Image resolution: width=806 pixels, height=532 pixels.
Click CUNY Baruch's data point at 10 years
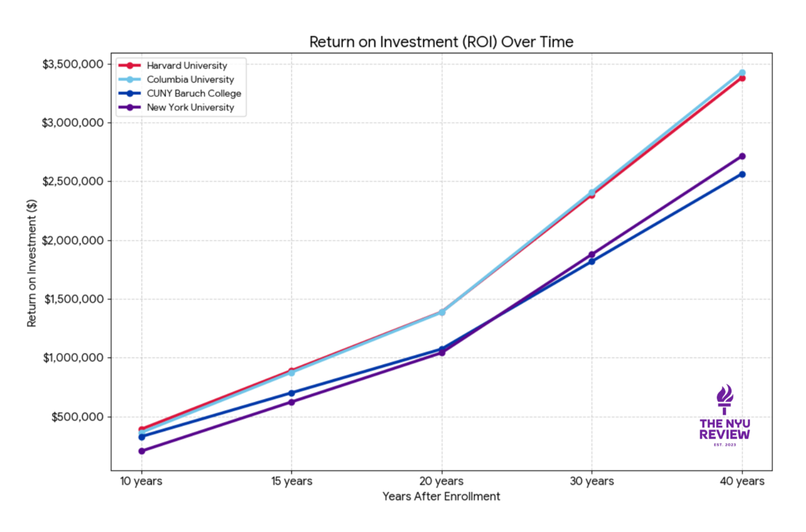tap(142, 437)
